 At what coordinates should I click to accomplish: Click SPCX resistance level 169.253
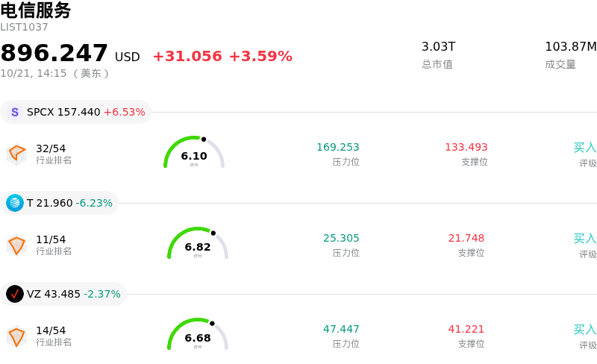point(338,147)
